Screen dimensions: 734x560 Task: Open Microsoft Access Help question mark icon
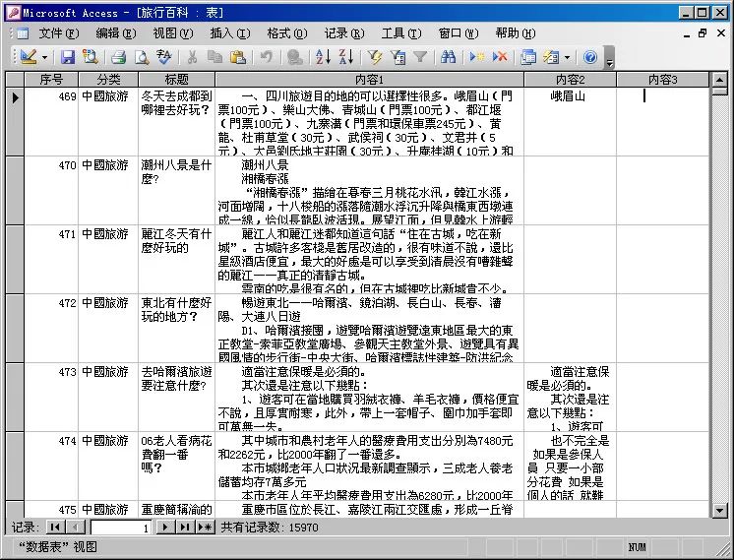[590, 57]
